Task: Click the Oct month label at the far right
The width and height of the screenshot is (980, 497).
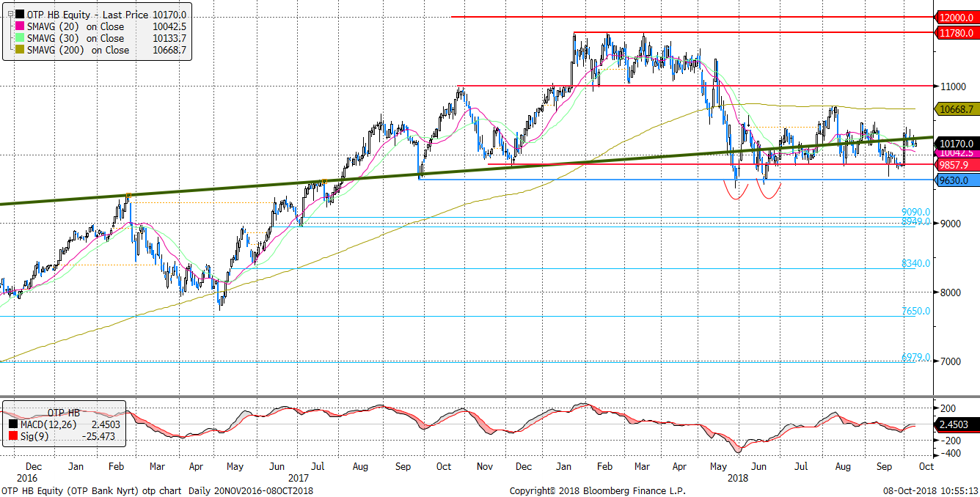Action: [x=926, y=466]
